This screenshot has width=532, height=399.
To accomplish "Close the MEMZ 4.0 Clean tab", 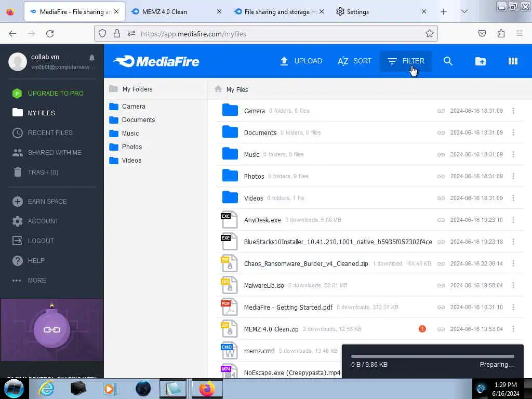I will (x=219, y=11).
